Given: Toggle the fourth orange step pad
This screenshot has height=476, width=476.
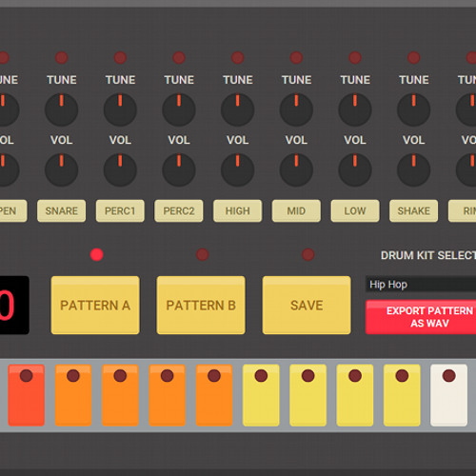Looking at the screenshot, I should click(x=214, y=395).
